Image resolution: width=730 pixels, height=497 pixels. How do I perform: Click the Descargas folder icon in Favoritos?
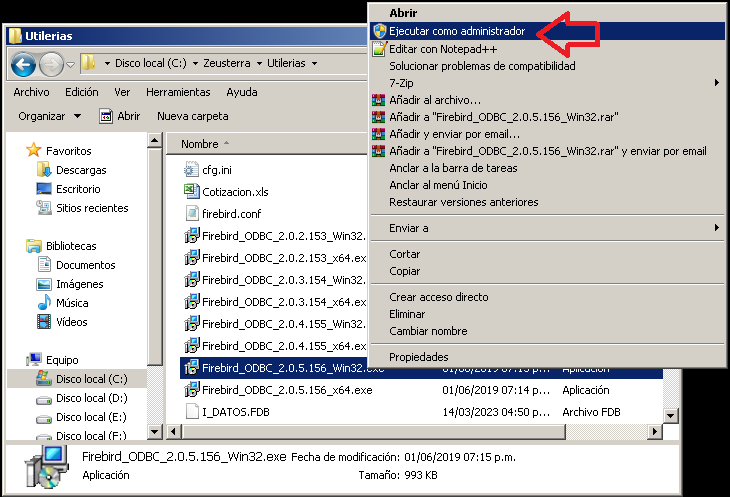tap(44, 170)
